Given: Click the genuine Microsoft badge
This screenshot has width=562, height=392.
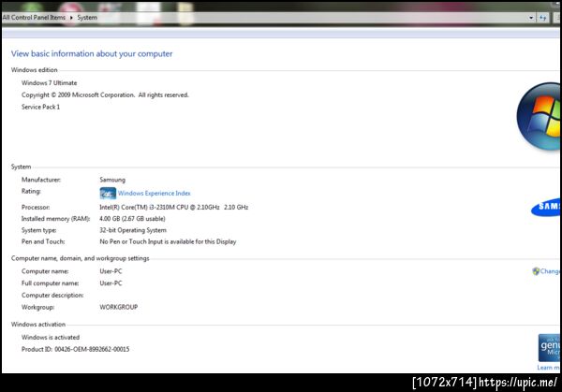Looking at the screenshot, I should click(x=549, y=348).
